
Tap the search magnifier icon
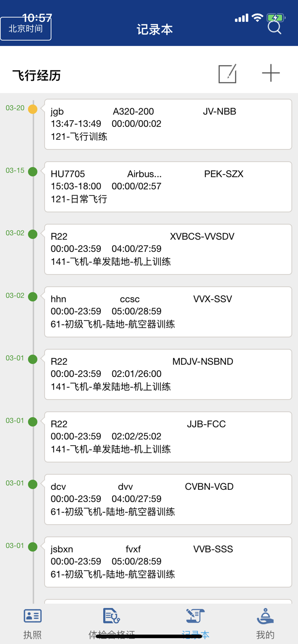pyautogui.click(x=274, y=28)
